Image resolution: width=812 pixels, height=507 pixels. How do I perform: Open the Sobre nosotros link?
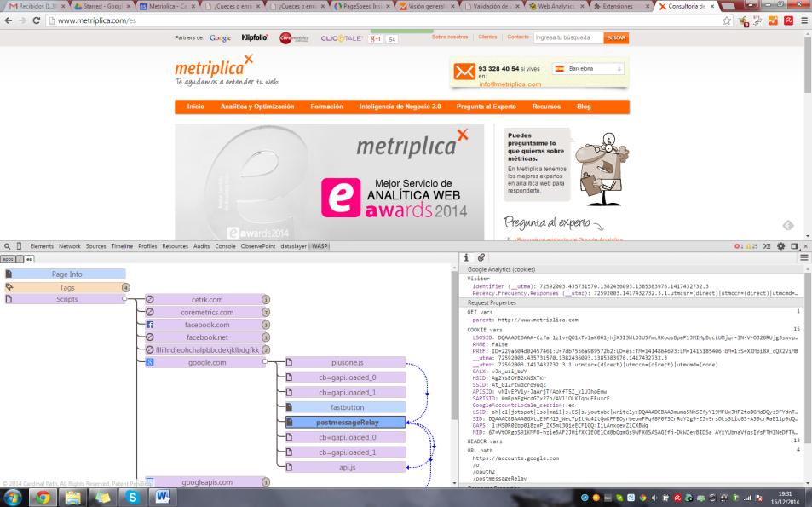coord(450,37)
